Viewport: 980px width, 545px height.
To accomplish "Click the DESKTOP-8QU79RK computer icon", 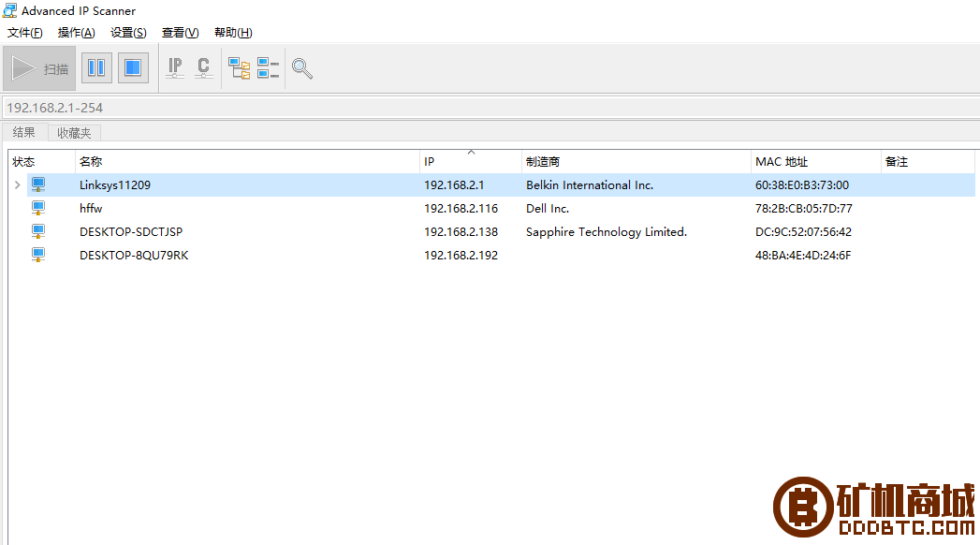I will 38,255.
